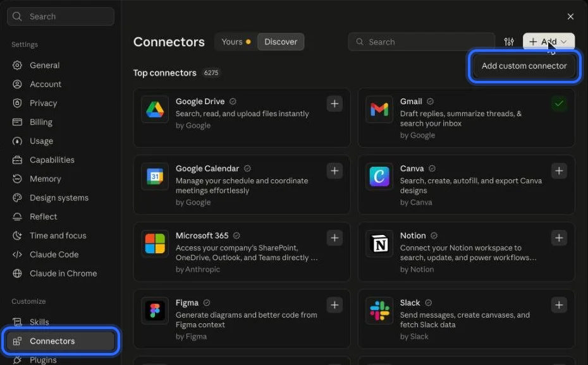Click the verified badge next to Figma
The width and height of the screenshot is (588, 365).
pyautogui.click(x=207, y=302)
